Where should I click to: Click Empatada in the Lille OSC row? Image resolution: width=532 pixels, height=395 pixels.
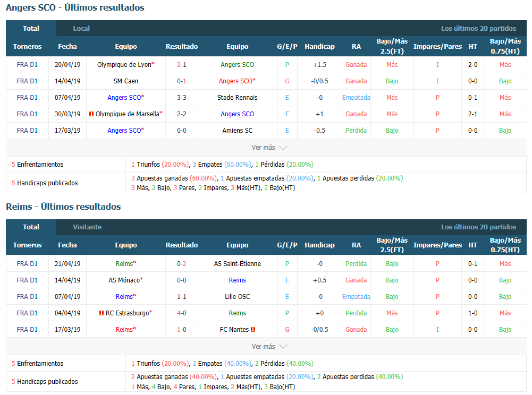coord(356,297)
